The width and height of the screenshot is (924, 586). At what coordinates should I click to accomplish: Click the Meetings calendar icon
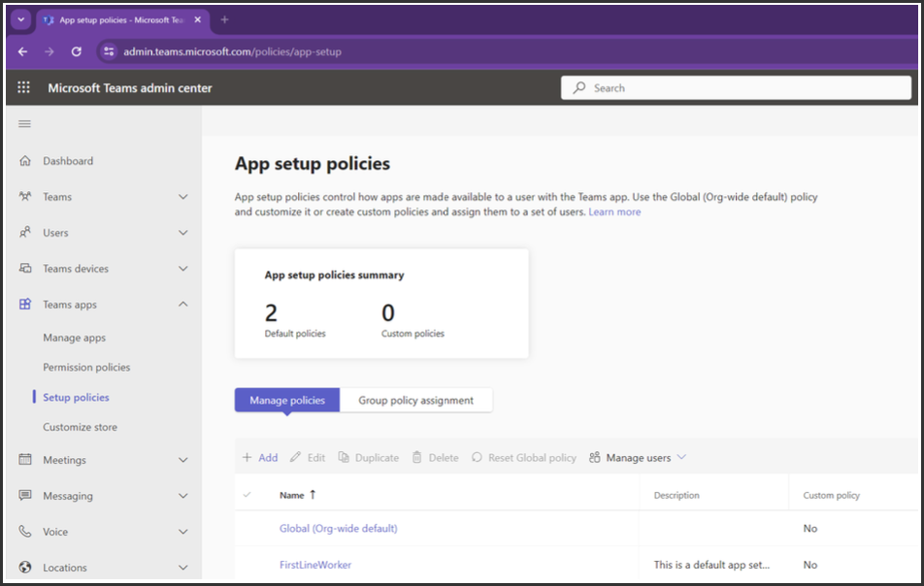[x=25, y=459]
